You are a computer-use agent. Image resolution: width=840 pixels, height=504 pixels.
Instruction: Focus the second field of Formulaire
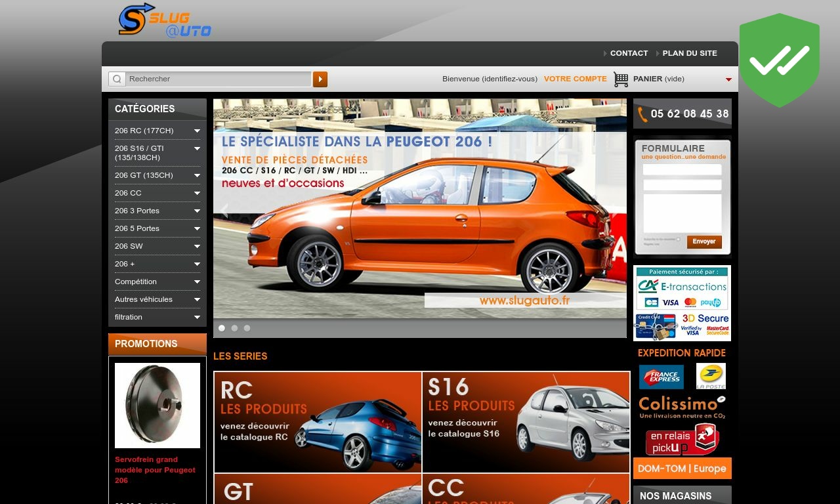(x=682, y=185)
